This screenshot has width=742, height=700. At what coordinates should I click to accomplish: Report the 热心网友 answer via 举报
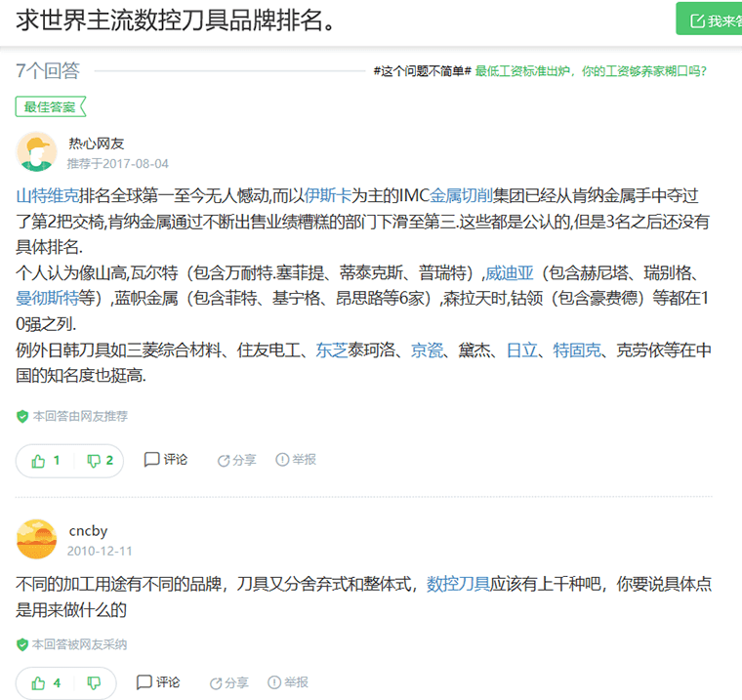pyautogui.click(x=296, y=460)
